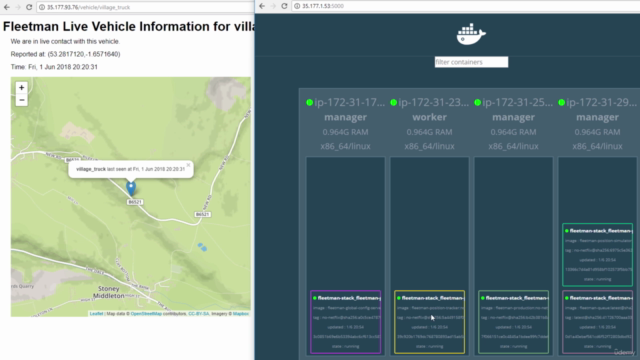Image resolution: width=640 pixels, height=360 pixels.
Task: Open the yellow position-tracker container card
Action: point(429,322)
